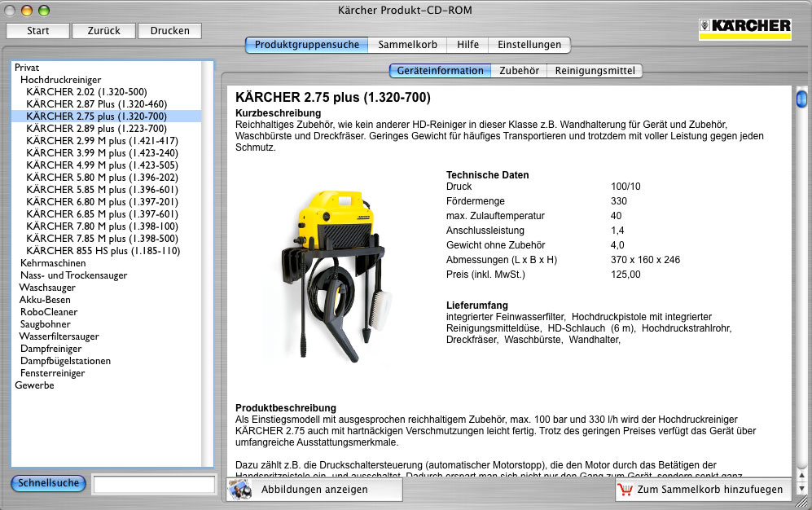Switch to the Zubehör tab

point(519,70)
